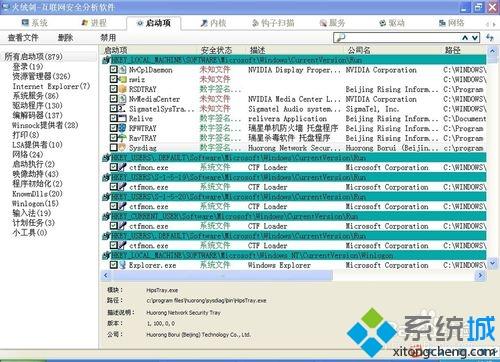500x362 pixels.
Task: Enable the Sysdiag startup checkbox
Action: tap(114, 147)
